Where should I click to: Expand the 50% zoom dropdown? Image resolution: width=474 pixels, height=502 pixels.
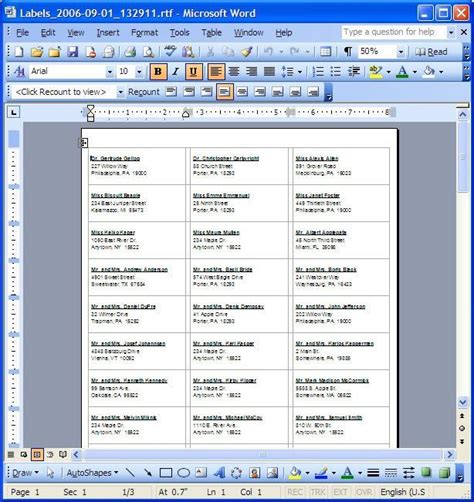pyautogui.click(x=401, y=52)
